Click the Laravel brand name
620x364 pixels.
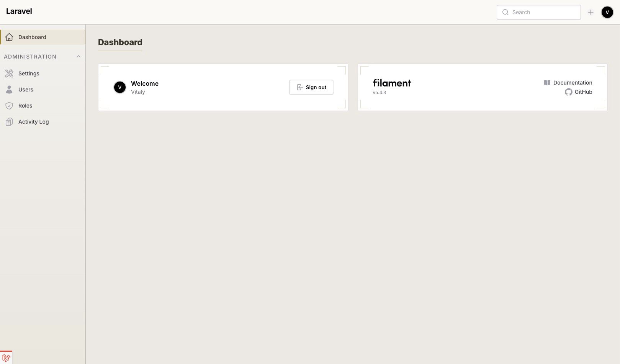pyautogui.click(x=19, y=11)
